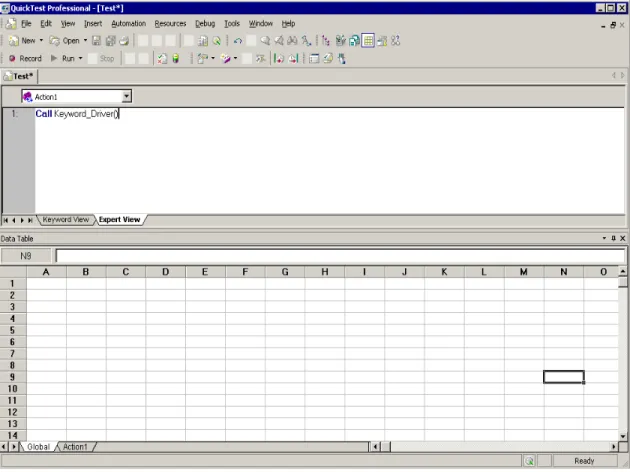
Task: Click the Call Keyword_Driver() code line
Action: tap(77, 114)
